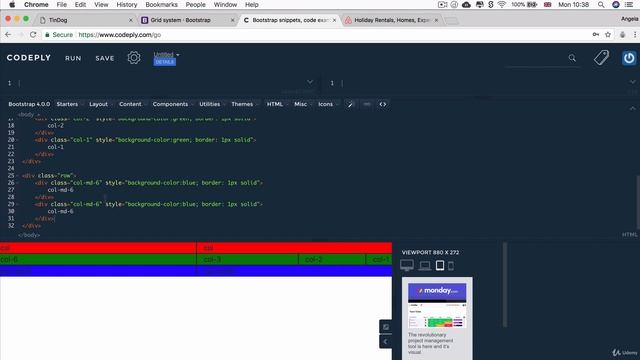This screenshot has height=360, width=640.
Task: Expand the Misc dropdown
Action: tap(303, 104)
